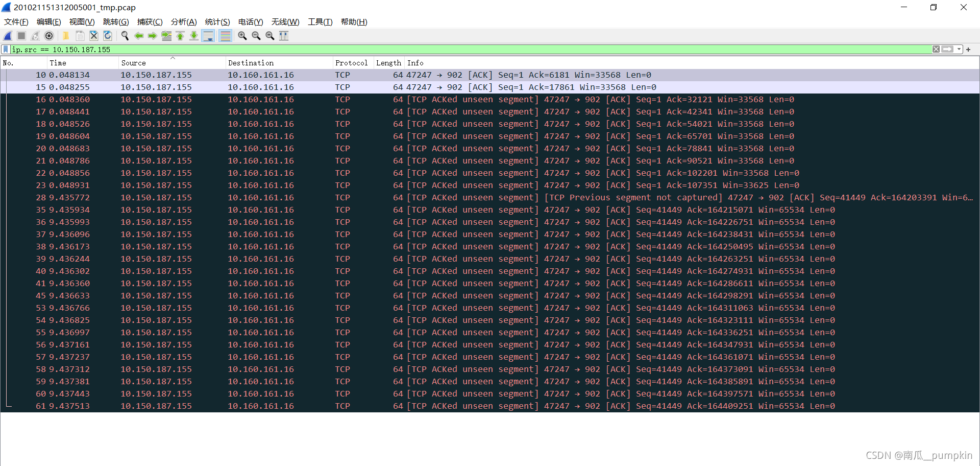Go forward with the right green arrow
The image size is (980, 466).
[x=153, y=36]
